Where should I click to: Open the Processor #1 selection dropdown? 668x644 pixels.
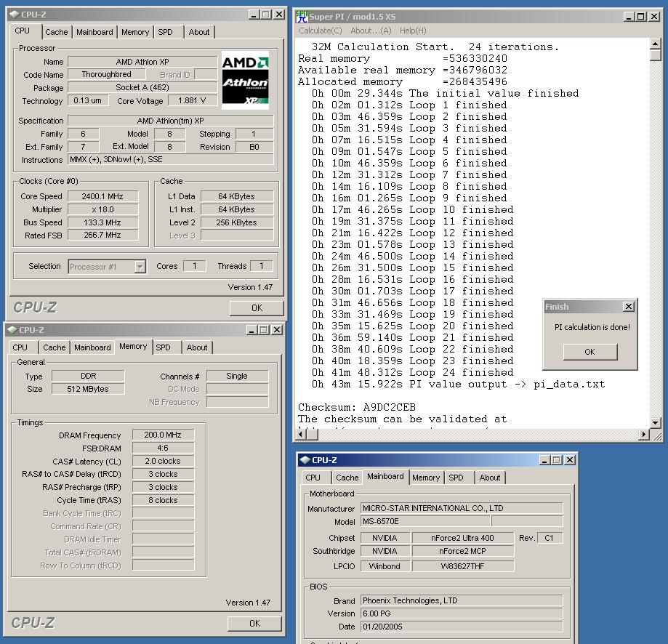[x=140, y=267]
